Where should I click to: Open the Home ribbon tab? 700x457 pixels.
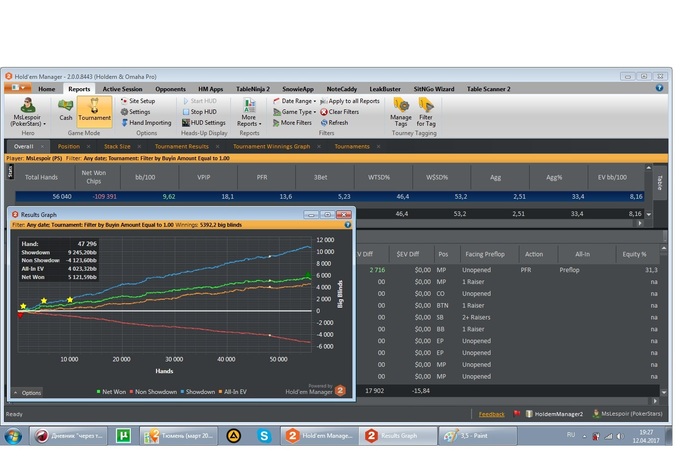click(x=46, y=89)
